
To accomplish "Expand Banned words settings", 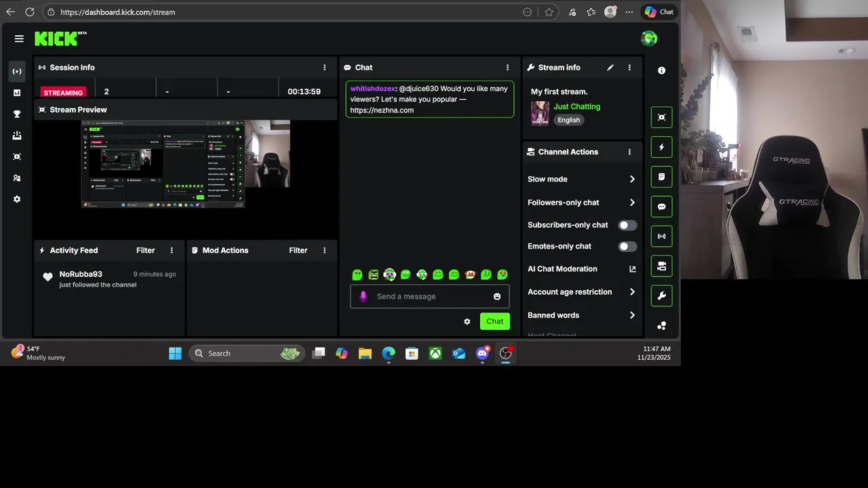I will click(x=582, y=315).
